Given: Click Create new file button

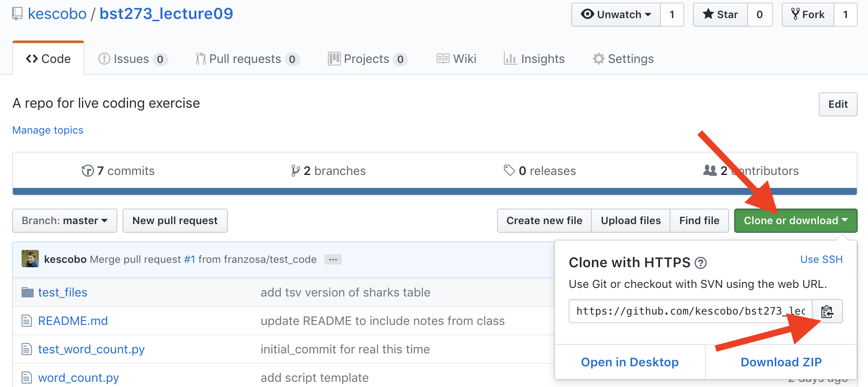Looking at the screenshot, I should click(544, 221).
